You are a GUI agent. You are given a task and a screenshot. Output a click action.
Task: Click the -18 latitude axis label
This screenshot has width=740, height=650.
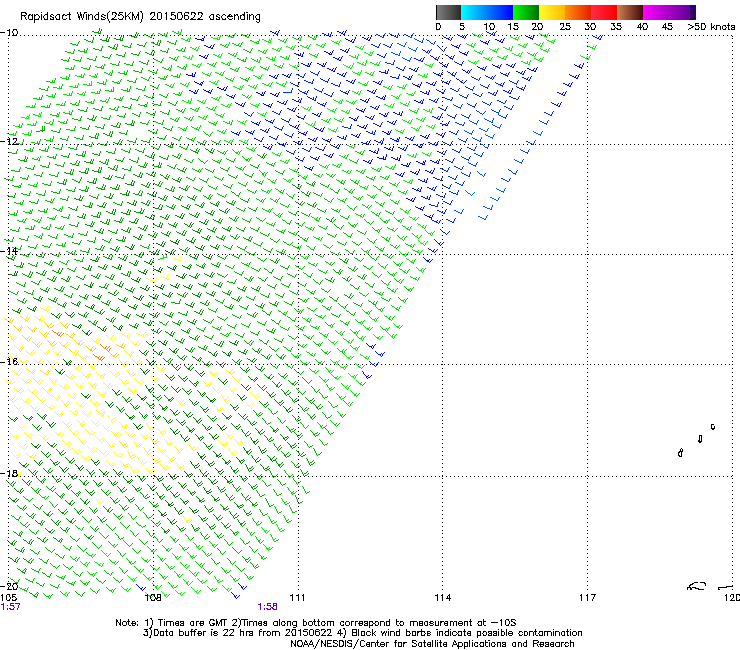tap(9, 473)
